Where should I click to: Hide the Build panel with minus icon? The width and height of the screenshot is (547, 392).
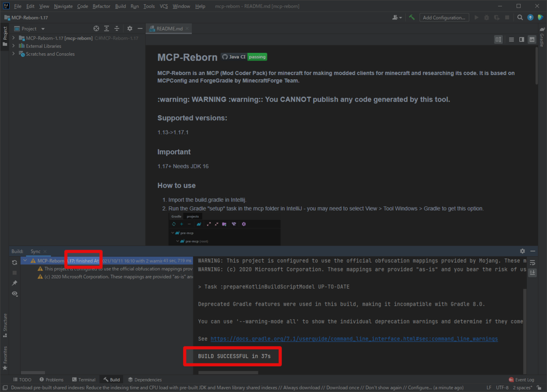pos(532,251)
